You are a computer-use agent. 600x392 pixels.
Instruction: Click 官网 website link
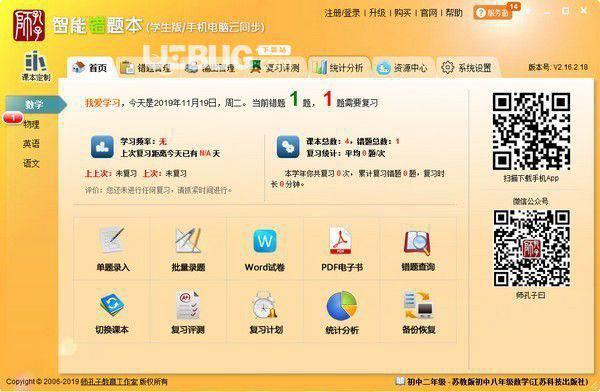coord(428,13)
